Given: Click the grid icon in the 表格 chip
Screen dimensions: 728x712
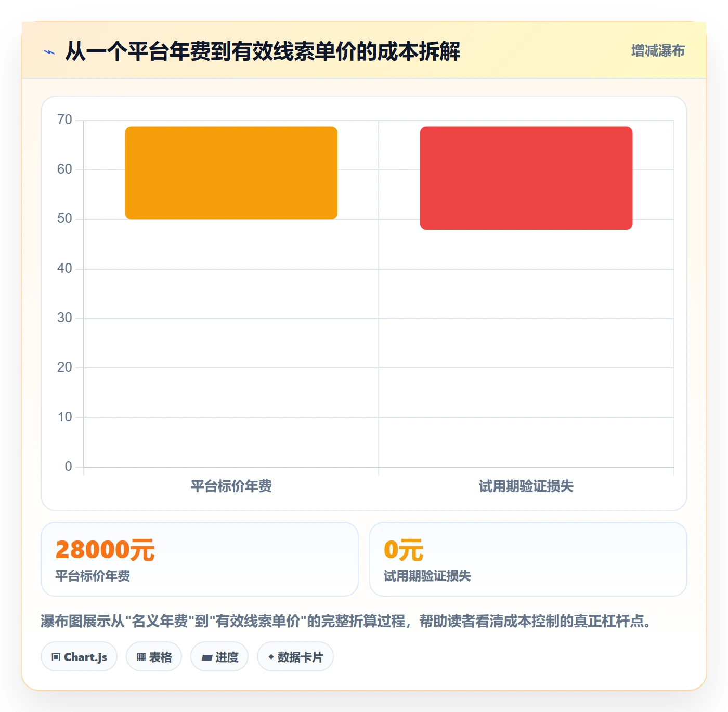Looking at the screenshot, I should point(141,657).
